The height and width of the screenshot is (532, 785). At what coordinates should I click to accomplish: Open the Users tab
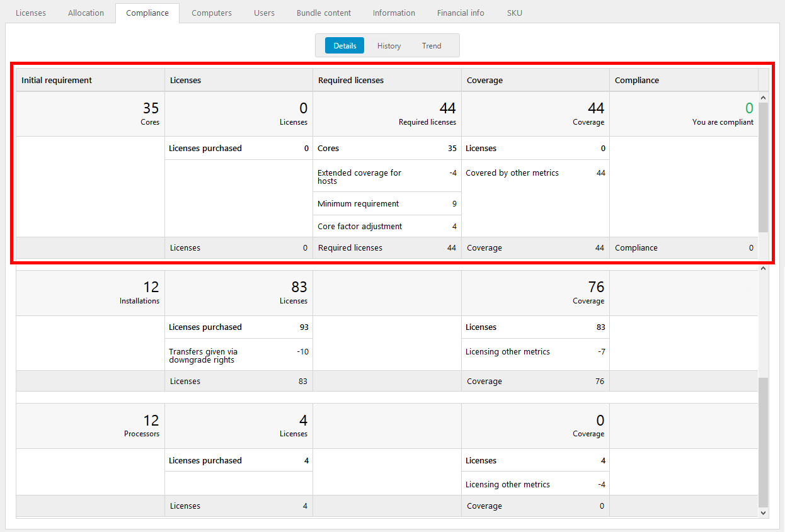264,13
